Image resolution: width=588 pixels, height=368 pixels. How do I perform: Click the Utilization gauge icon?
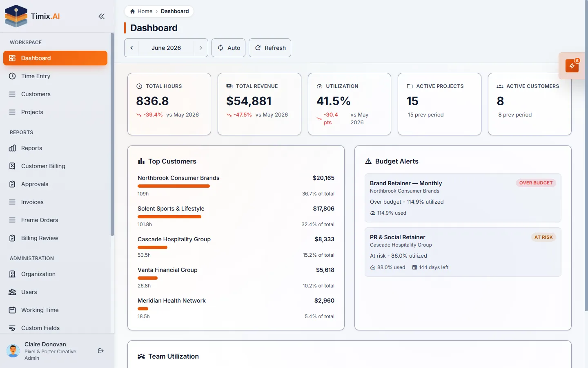320,86
